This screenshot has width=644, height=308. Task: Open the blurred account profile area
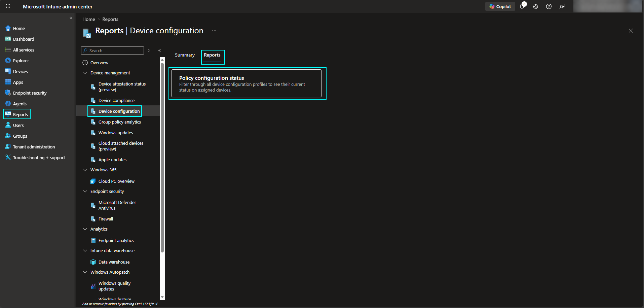[x=607, y=6]
